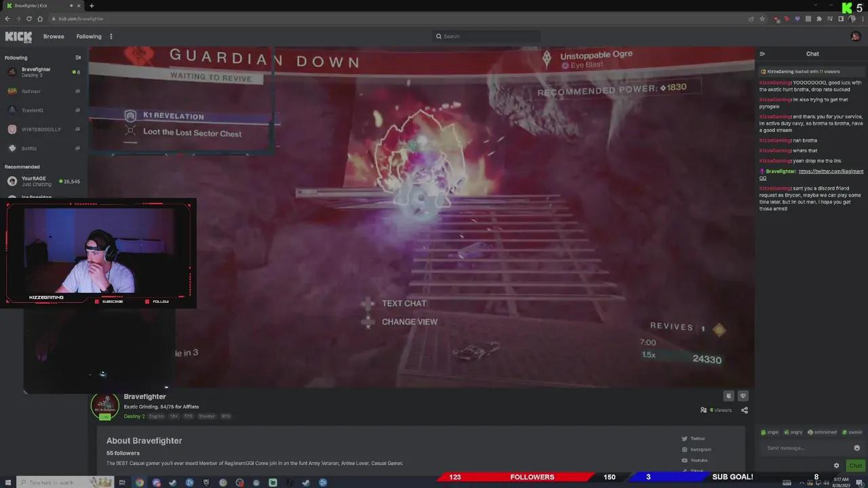Viewport: 868px width, 488px height.
Task: Click the browser back arrow
Action: pyautogui.click(x=7, y=18)
